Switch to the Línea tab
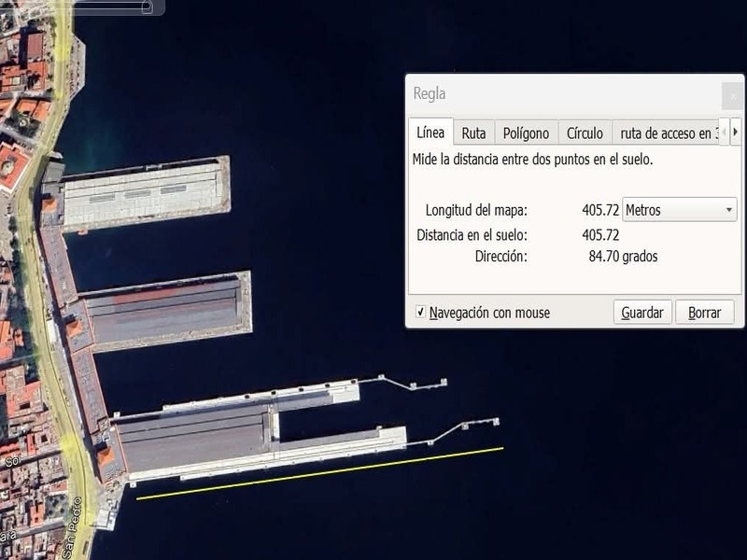The image size is (747, 560). [430, 133]
